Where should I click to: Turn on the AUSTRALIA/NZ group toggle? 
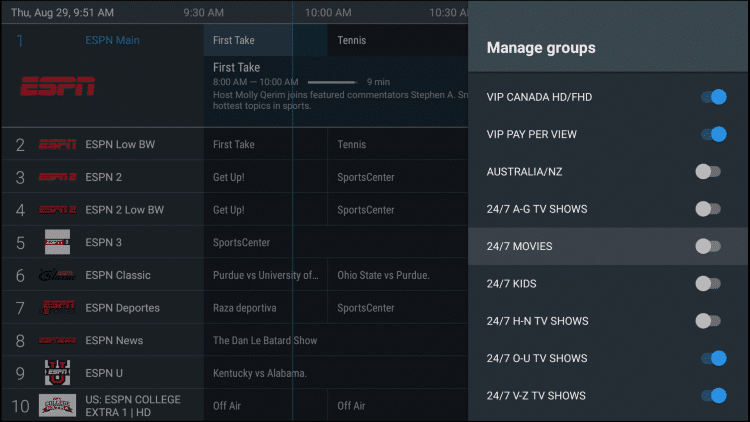point(708,172)
